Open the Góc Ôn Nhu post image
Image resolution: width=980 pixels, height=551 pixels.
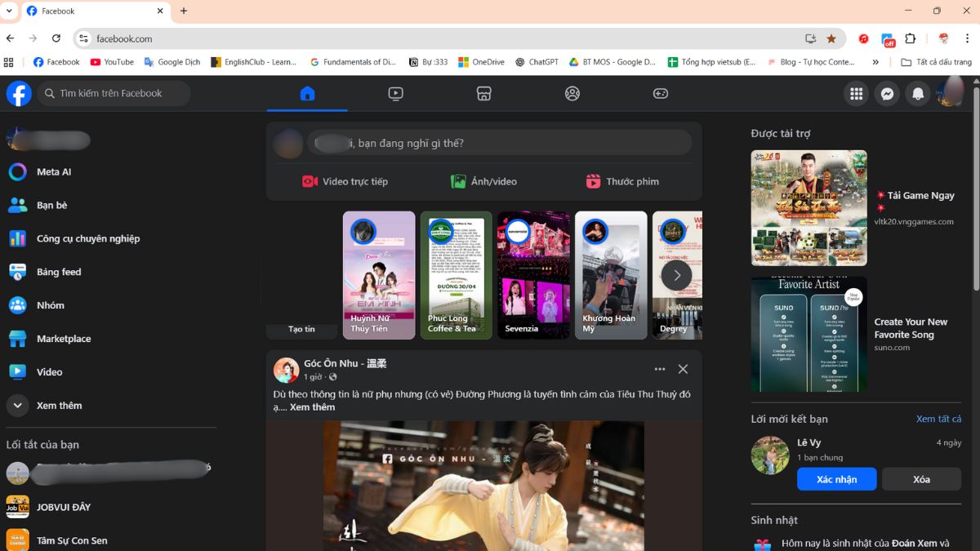483,486
